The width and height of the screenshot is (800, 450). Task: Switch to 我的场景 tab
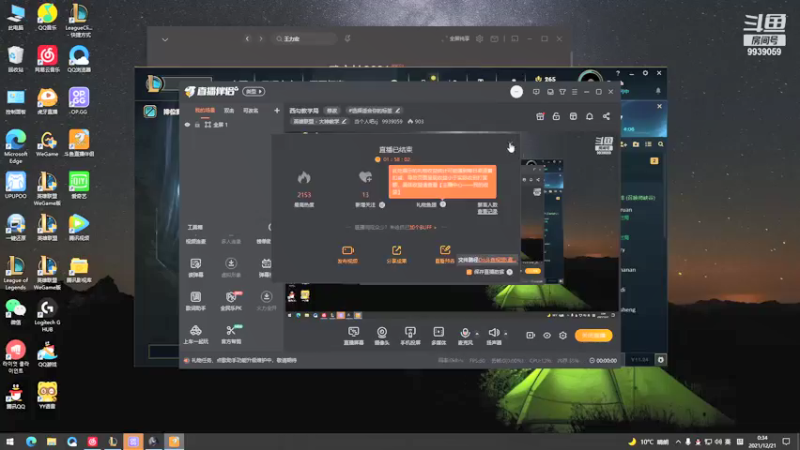click(205, 110)
